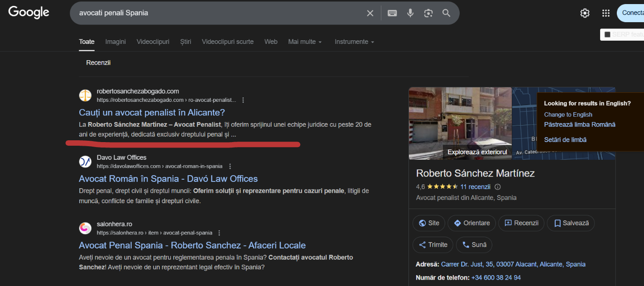Clear the search box text
The image size is (644, 286).
tap(370, 13)
